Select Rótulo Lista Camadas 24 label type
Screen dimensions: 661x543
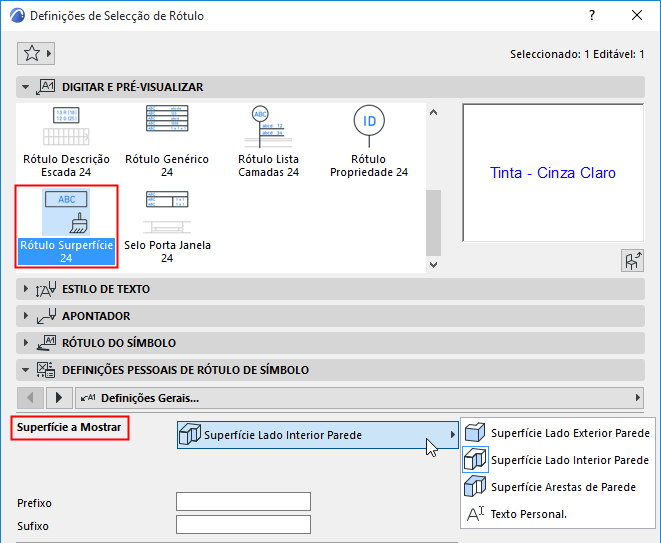(x=268, y=142)
